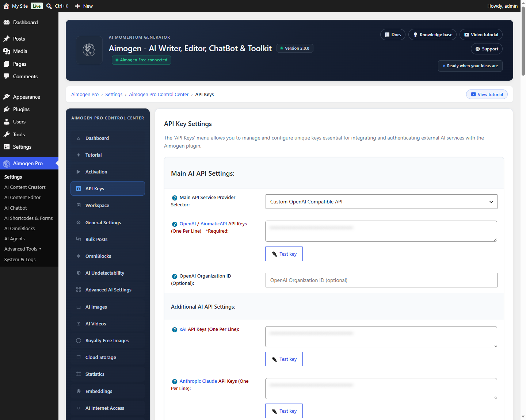The height and width of the screenshot is (420, 526).
Task: Click View tutorial button
Action: pyautogui.click(x=487, y=94)
